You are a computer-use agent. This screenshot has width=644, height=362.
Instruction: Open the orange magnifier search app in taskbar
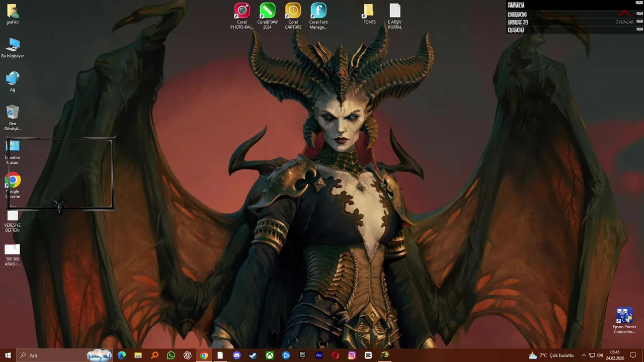pyautogui.click(x=154, y=355)
